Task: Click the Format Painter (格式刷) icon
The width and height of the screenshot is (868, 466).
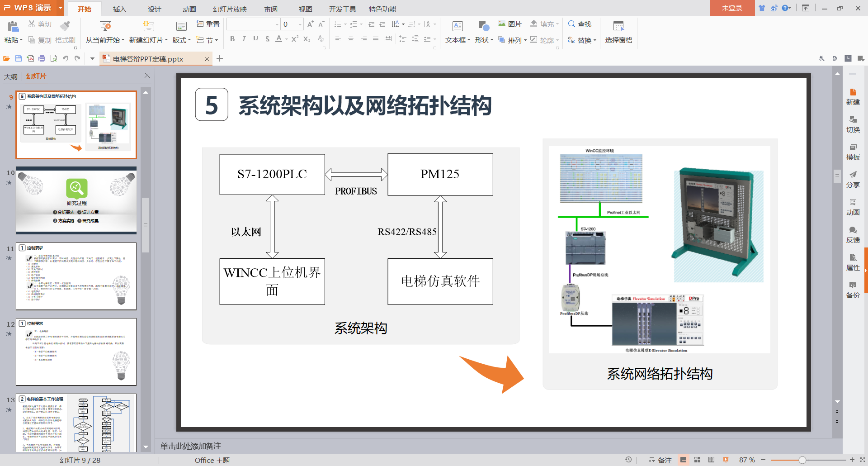Action: click(x=66, y=26)
